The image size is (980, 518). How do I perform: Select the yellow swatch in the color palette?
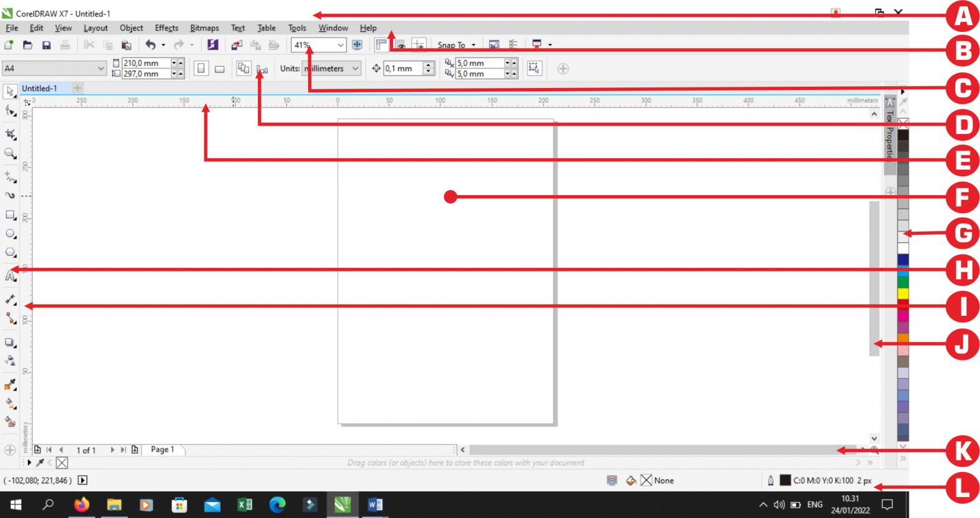coord(903,293)
